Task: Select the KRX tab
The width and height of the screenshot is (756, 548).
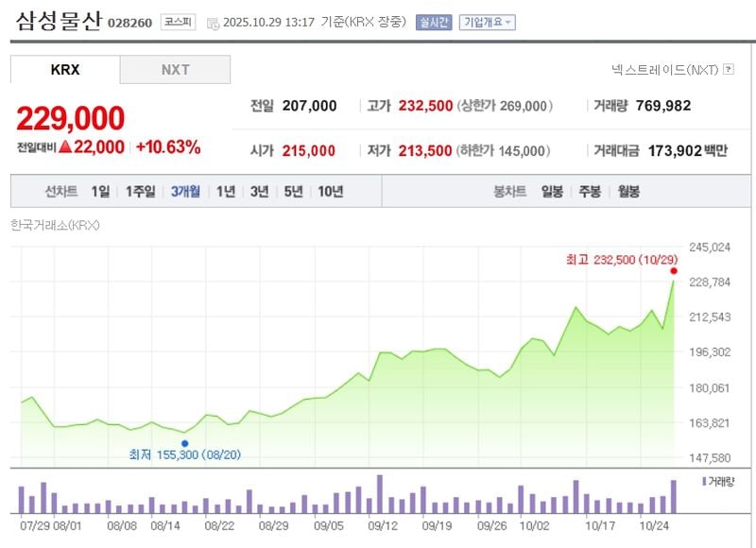Action: pos(65,70)
